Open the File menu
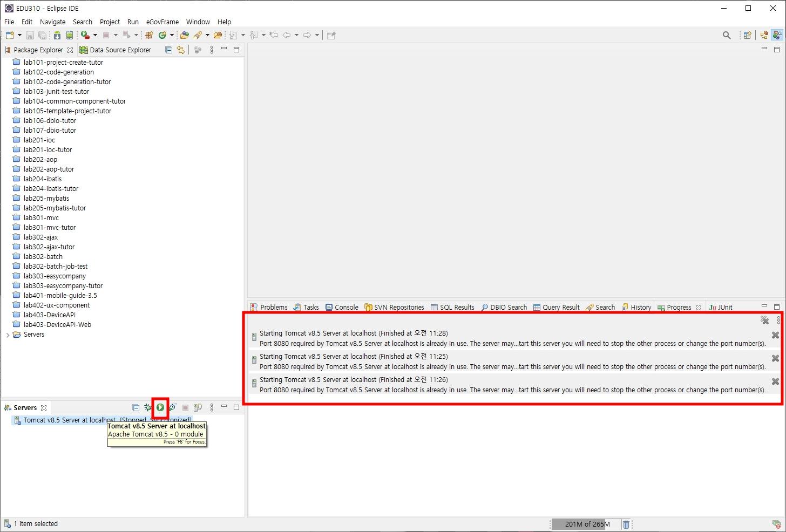The height and width of the screenshot is (532, 786). coord(9,22)
